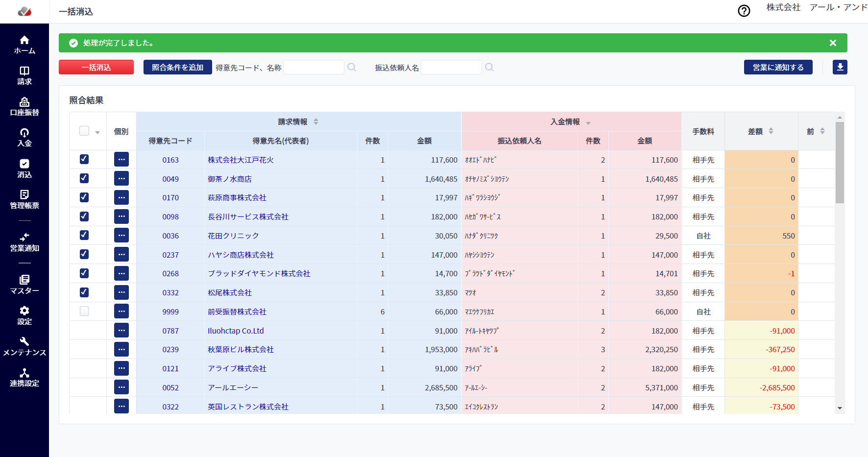Open メンテナンス in the sidebar
Image resolution: width=868 pixels, height=457 pixels.
(x=24, y=346)
